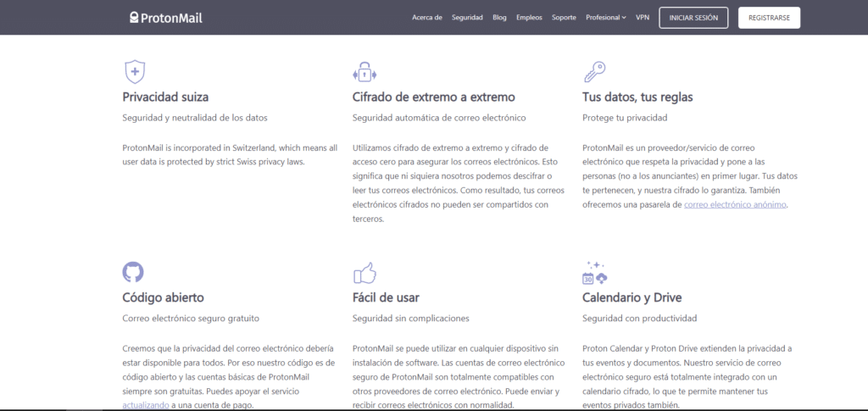Click the paragraph starting ProtonMail se puede utilizar
Screen dimensions: 868x411
coord(459,377)
